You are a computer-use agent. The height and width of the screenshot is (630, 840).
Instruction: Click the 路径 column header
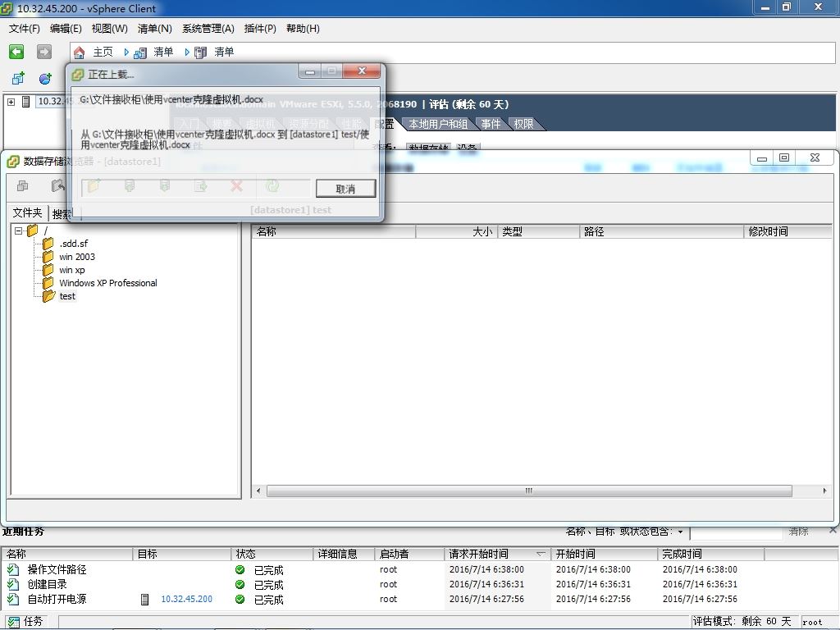coord(662,231)
